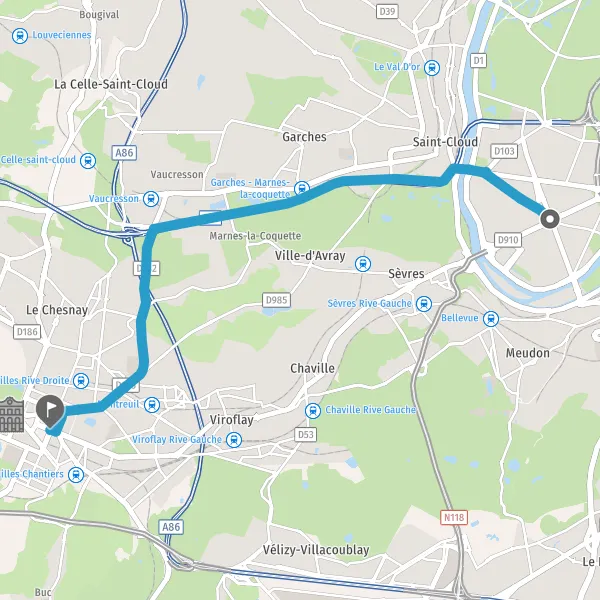Click the Vaucresson train station icon
The image size is (600, 600).
[151, 199]
